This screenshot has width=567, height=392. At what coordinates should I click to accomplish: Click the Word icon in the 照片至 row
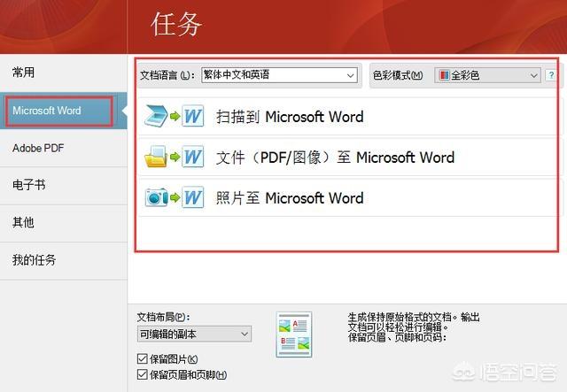pyautogui.click(x=193, y=197)
